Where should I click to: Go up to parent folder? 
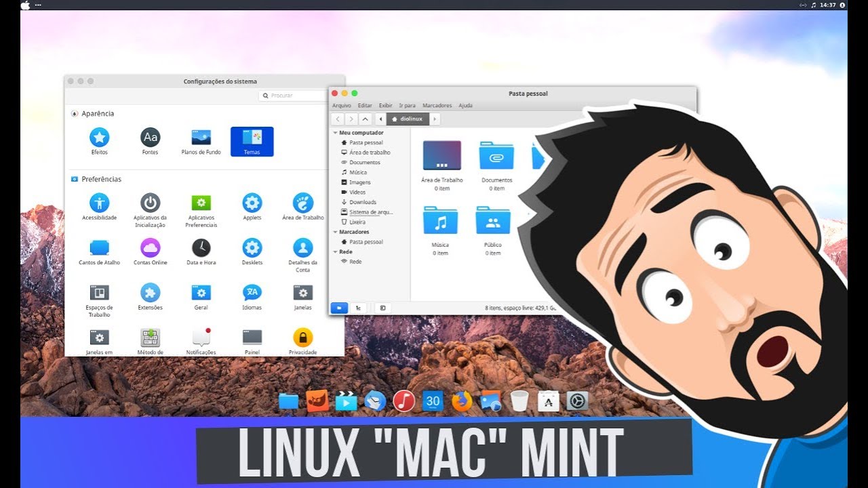coord(366,119)
